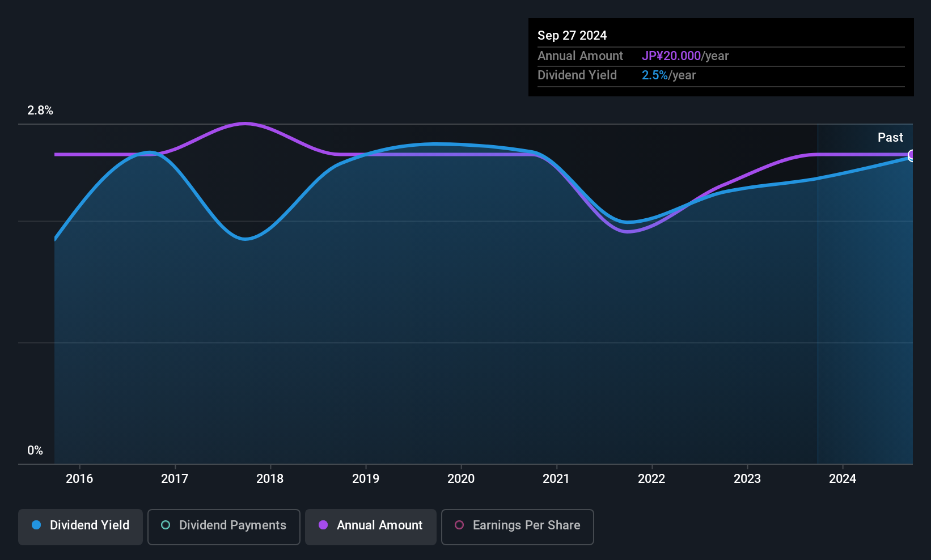The image size is (931, 560).
Task: Click the 2022 x-axis label
Action: (x=651, y=478)
